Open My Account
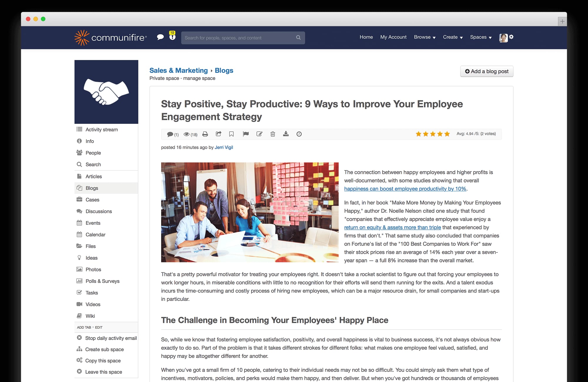Image resolution: width=588 pixels, height=382 pixels. [393, 37]
